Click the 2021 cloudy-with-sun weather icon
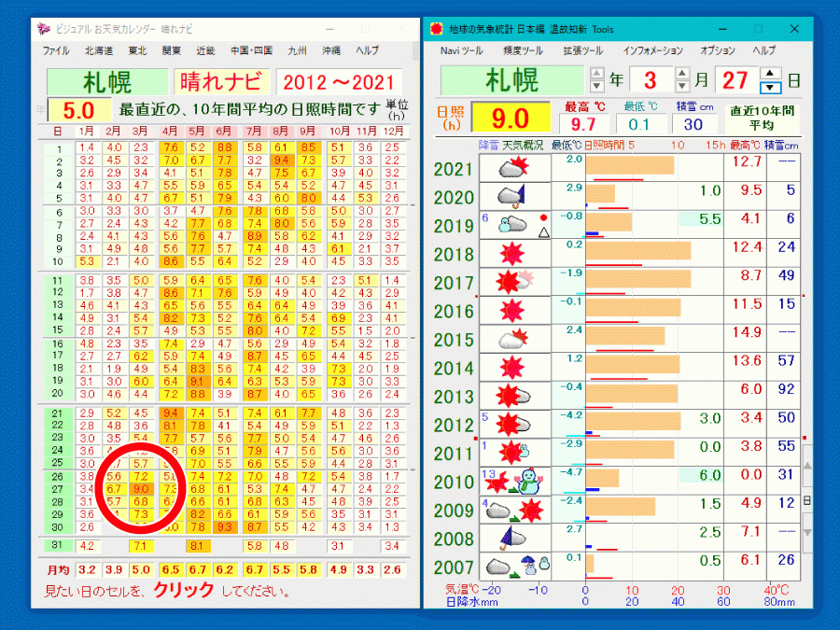Viewport: 840px width, 630px height. (512, 169)
